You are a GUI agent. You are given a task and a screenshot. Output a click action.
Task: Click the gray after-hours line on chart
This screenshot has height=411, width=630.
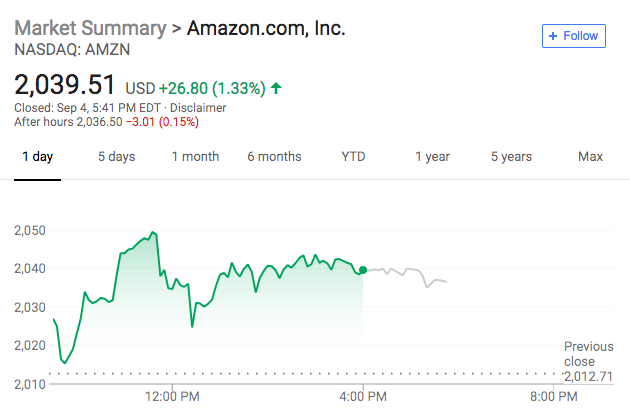pos(410,272)
